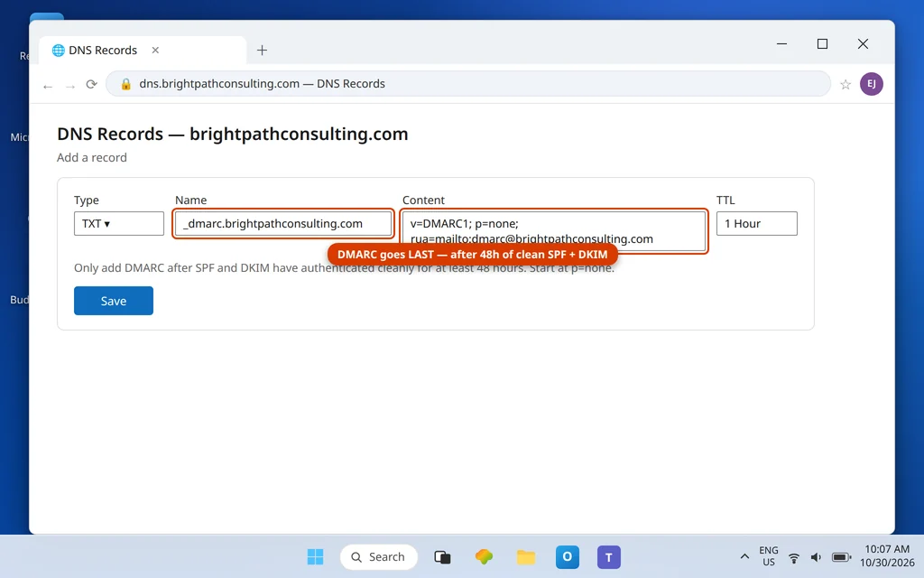Click the 'TTL' field label
Viewport: 924px width, 578px height.
click(725, 200)
